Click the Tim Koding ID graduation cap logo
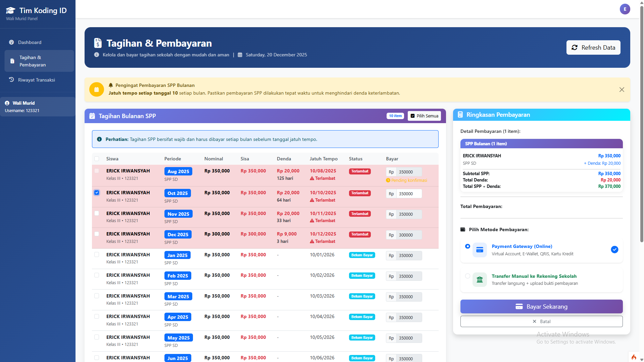Screen dimensions: 644x362 tap(10, 10)
